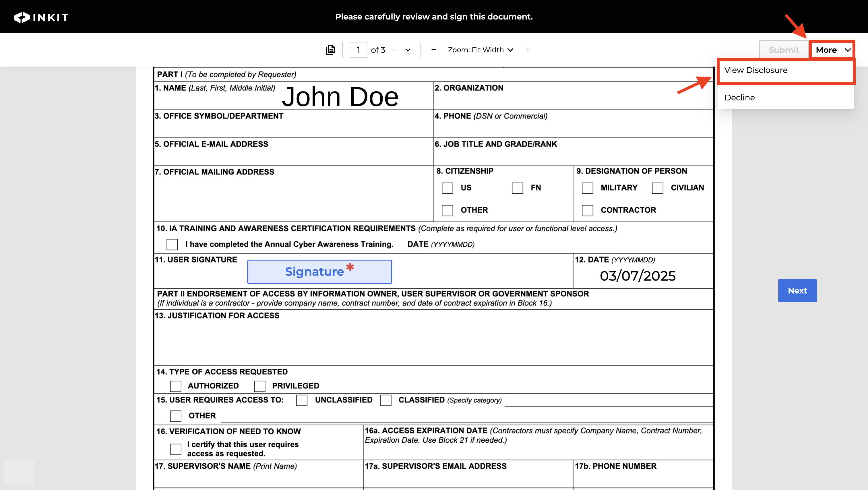Click the document pages icon in toolbar
Viewport: 868px width, 490px height.
pyautogui.click(x=330, y=50)
